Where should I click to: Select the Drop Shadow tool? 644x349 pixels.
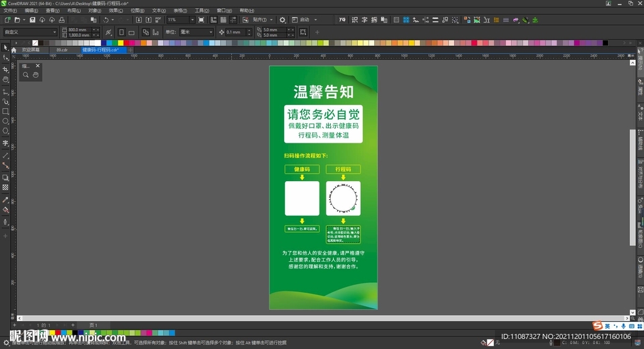[x=5, y=177]
